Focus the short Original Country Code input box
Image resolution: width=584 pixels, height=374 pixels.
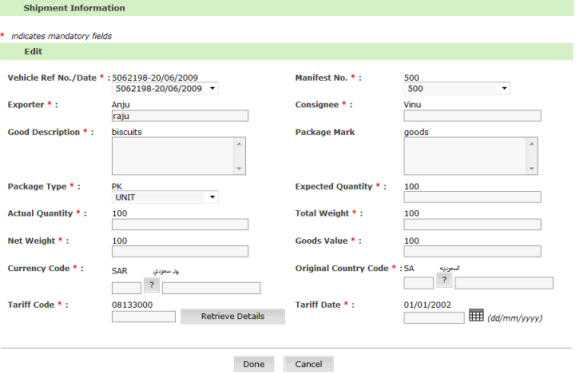point(419,283)
